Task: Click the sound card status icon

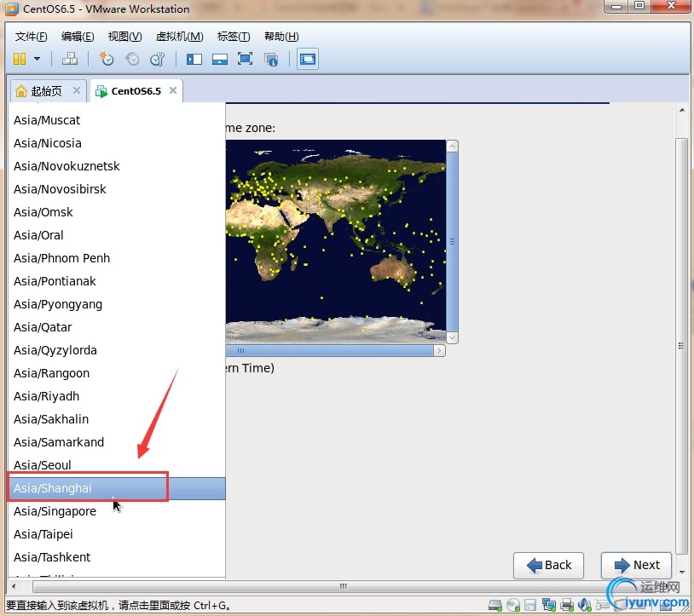Action: click(x=585, y=604)
